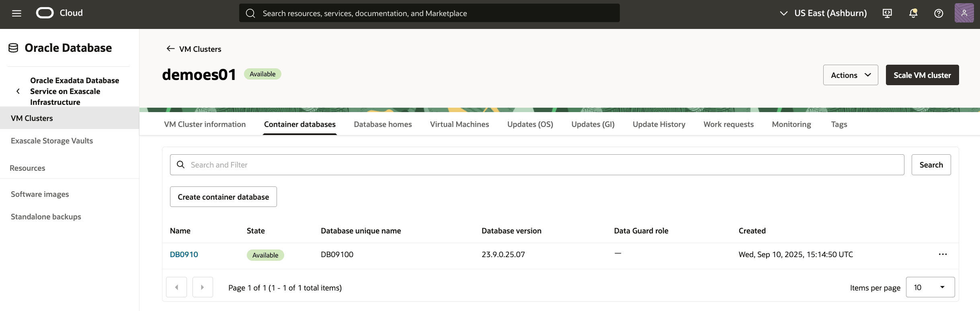Click Data Guard role column header
Screen dimensions: 980x311
click(641, 231)
